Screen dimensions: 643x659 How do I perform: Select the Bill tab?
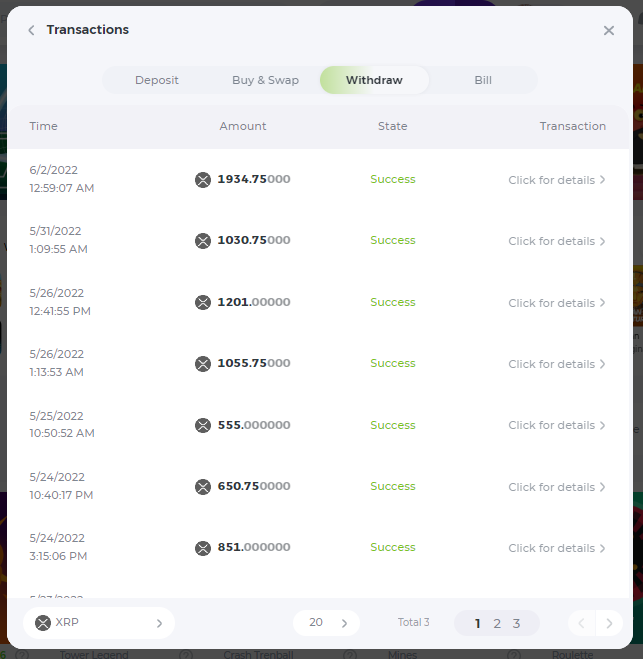[x=483, y=80]
